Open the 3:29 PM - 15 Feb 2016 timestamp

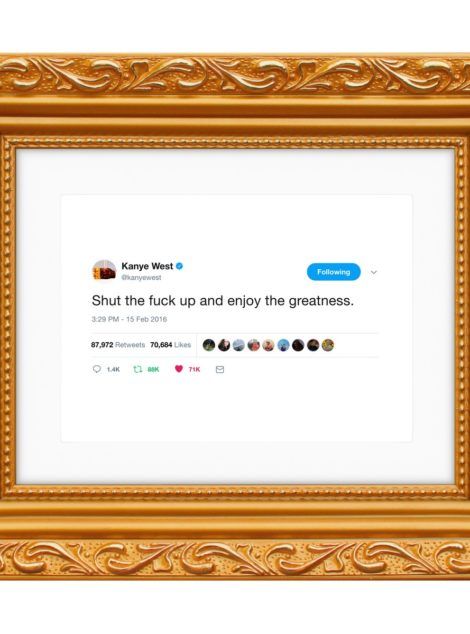(x=129, y=319)
